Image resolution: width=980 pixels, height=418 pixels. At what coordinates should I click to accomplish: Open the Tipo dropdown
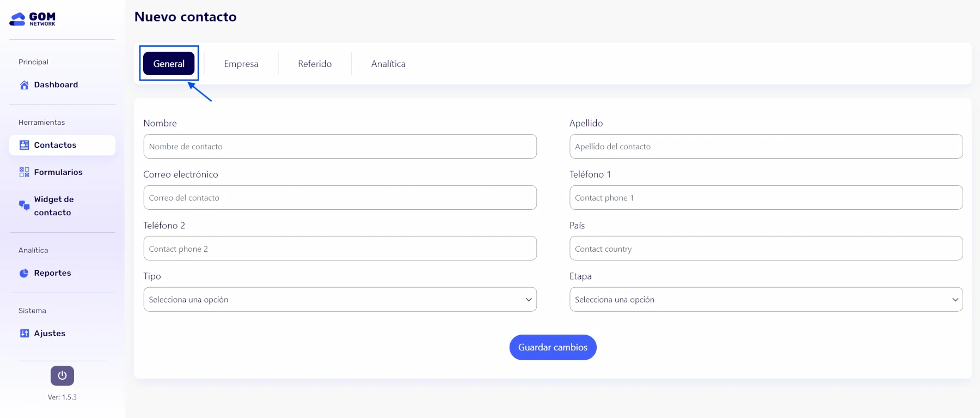[340, 300]
